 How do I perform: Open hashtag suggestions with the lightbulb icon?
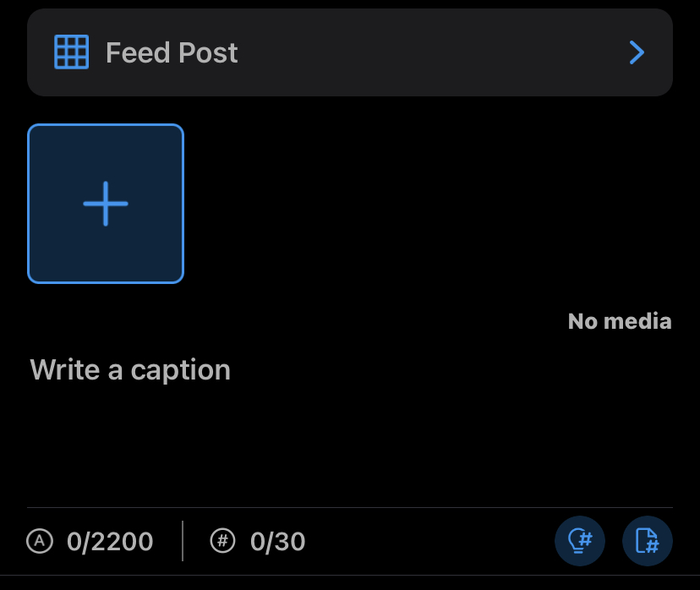pyautogui.click(x=580, y=540)
